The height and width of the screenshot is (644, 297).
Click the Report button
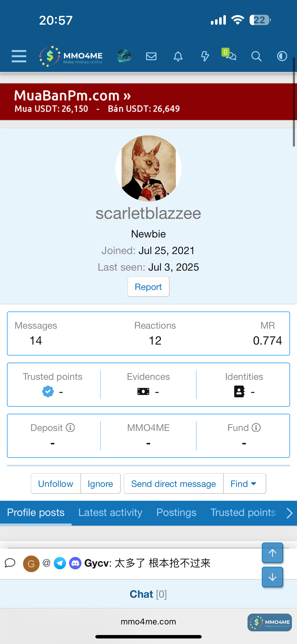[x=148, y=287]
